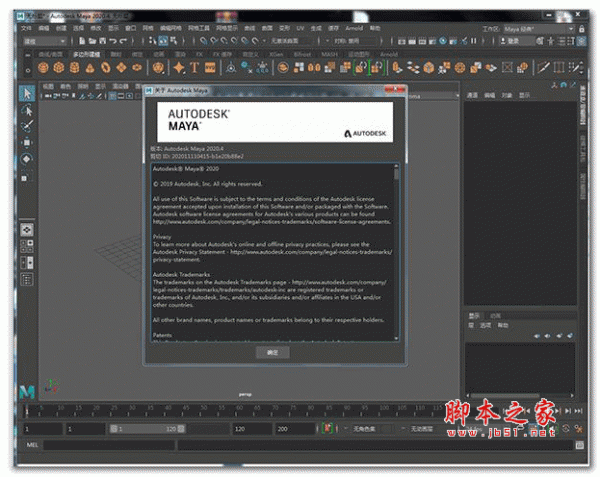Open the Arnold menu in the menu bar

pyautogui.click(x=354, y=28)
